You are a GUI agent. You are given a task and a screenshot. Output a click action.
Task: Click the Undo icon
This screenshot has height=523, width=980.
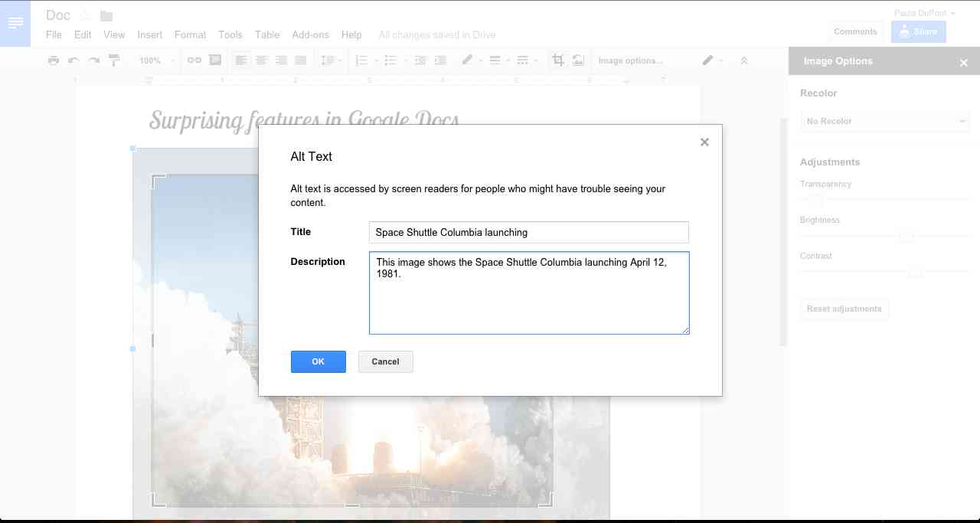click(73, 60)
